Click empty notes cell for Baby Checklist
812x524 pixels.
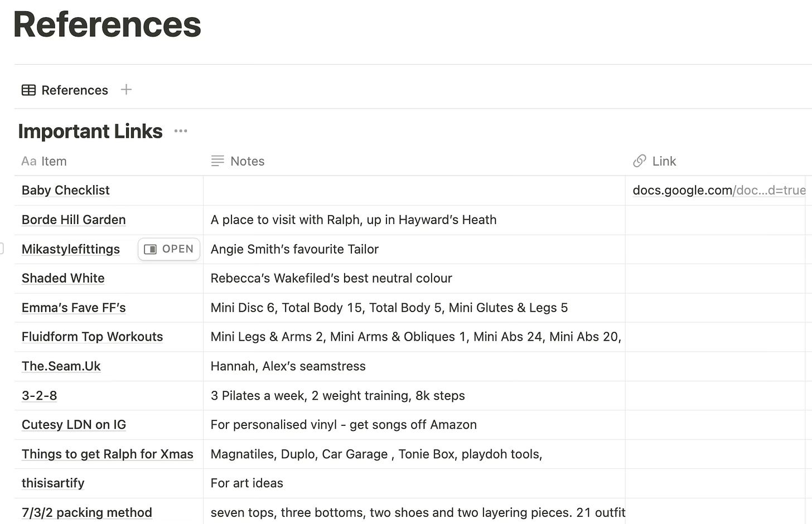414,191
